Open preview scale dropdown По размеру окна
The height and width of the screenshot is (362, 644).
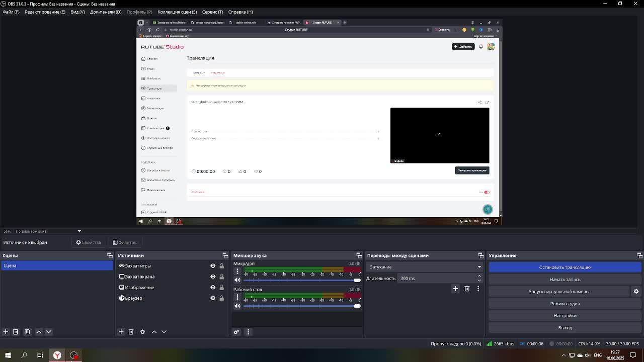[x=48, y=231]
